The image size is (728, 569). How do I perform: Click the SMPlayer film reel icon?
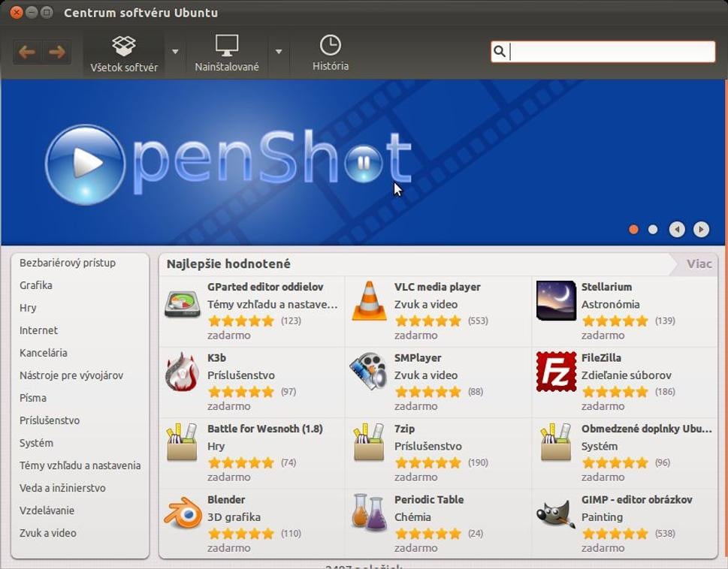pos(369,372)
